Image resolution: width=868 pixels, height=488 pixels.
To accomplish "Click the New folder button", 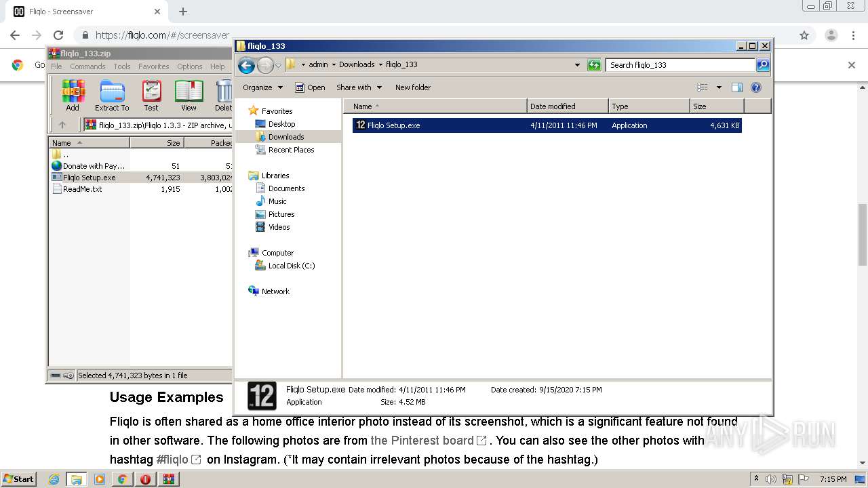I will (x=413, y=87).
